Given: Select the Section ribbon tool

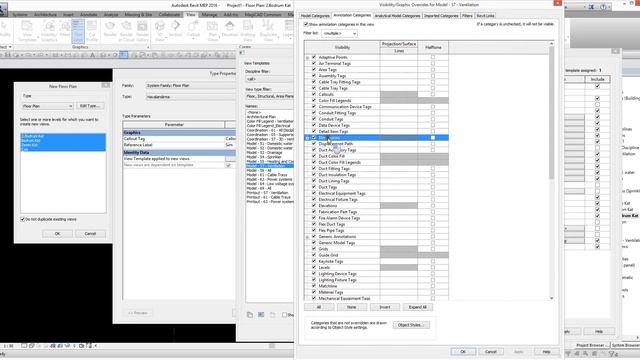Looking at the screenshot, I should coord(176,29).
